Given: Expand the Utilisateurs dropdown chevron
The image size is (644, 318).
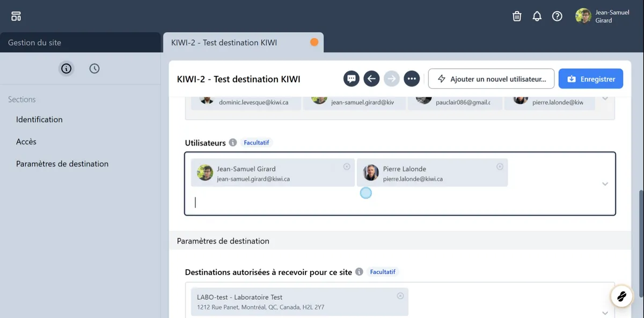Looking at the screenshot, I should [x=605, y=184].
